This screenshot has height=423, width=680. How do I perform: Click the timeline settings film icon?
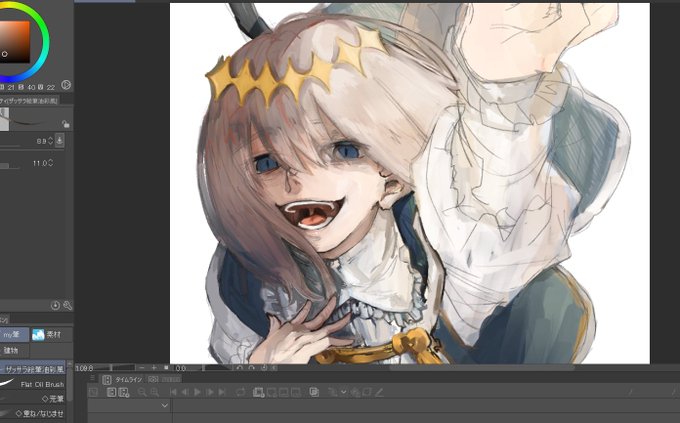pos(124,393)
